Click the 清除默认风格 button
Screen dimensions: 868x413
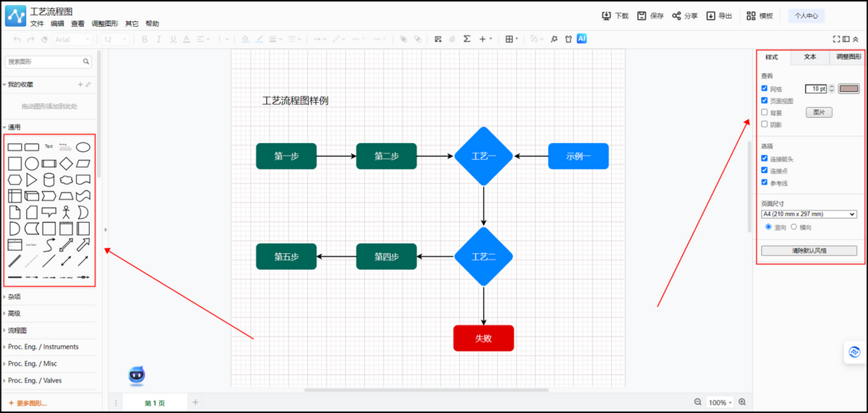pyautogui.click(x=809, y=250)
